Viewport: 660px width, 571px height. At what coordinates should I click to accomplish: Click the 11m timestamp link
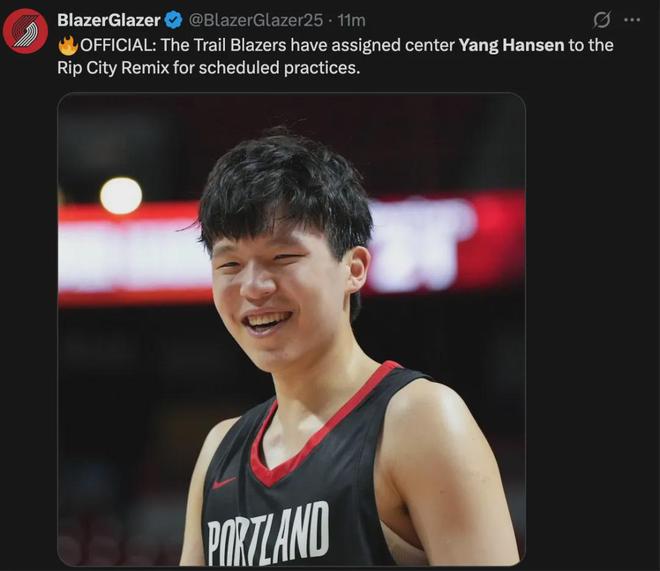(351, 20)
